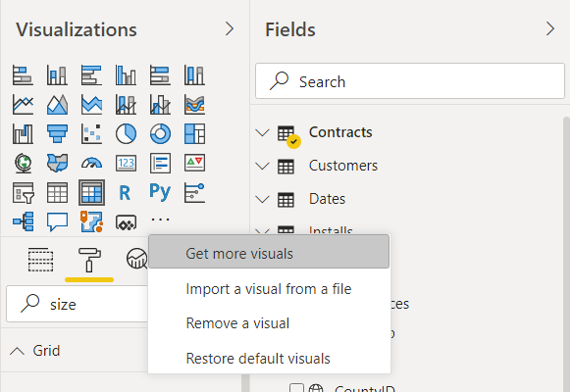Choose Import a visual from a file

click(269, 289)
